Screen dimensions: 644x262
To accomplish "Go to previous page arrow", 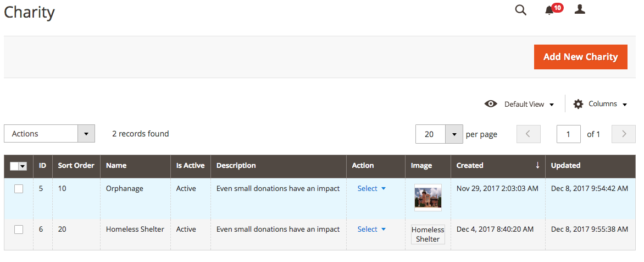I will tap(528, 134).
